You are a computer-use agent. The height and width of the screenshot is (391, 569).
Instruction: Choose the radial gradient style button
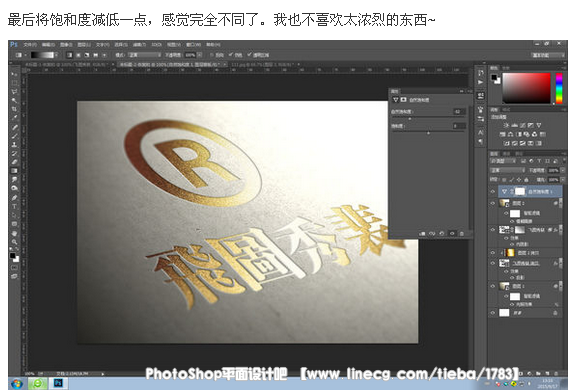pyautogui.click(x=78, y=55)
